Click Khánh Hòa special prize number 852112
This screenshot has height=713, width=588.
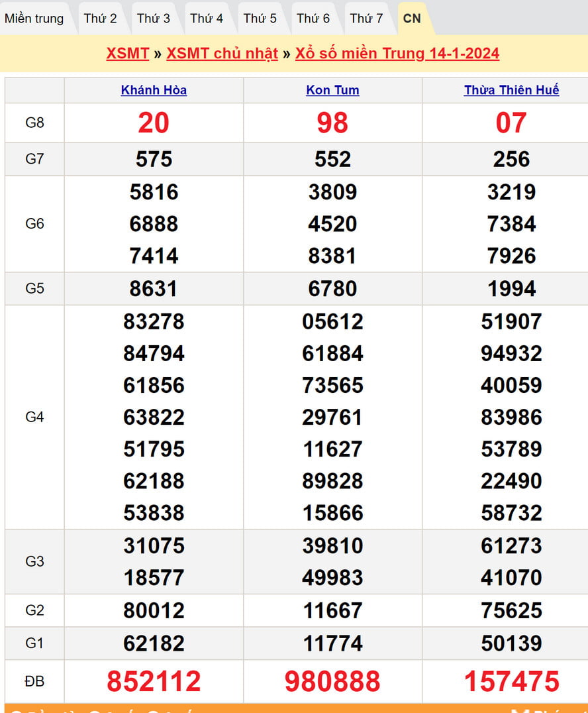pyautogui.click(x=154, y=681)
